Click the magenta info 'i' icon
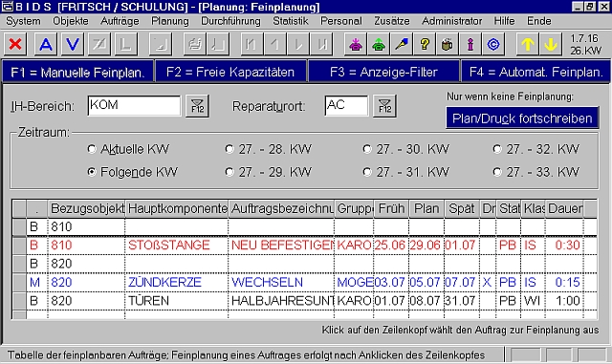This screenshot has height=364, width=612. click(470, 44)
